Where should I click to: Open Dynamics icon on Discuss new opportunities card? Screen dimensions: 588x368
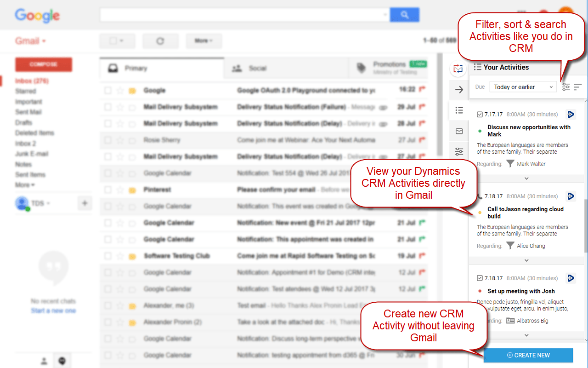click(x=571, y=114)
